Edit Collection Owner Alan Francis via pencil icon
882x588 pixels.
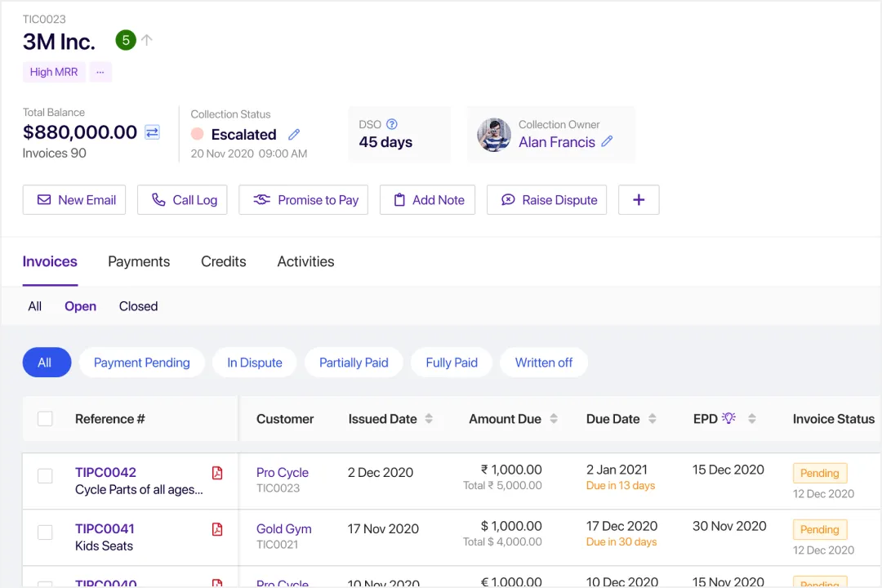tap(607, 142)
